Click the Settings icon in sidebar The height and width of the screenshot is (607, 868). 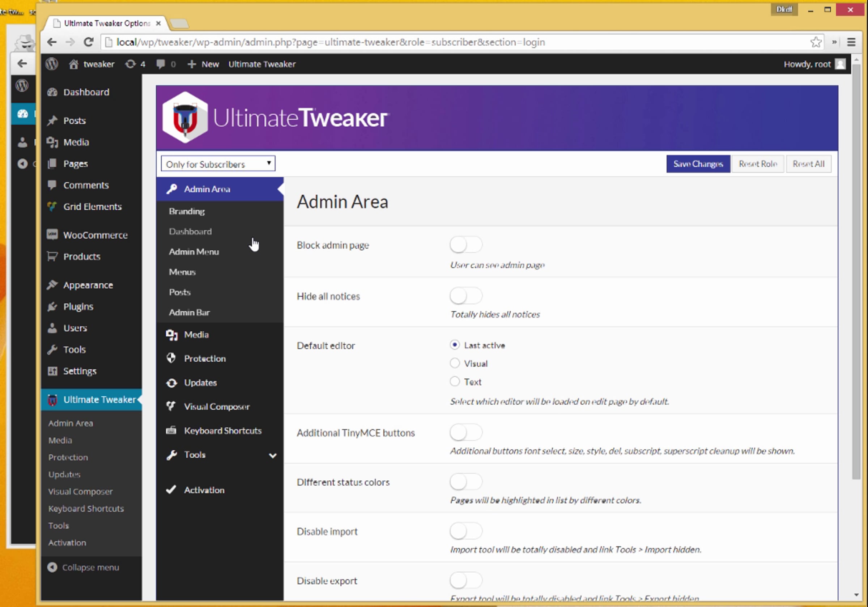pyautogui.click(x=52, y=371)
